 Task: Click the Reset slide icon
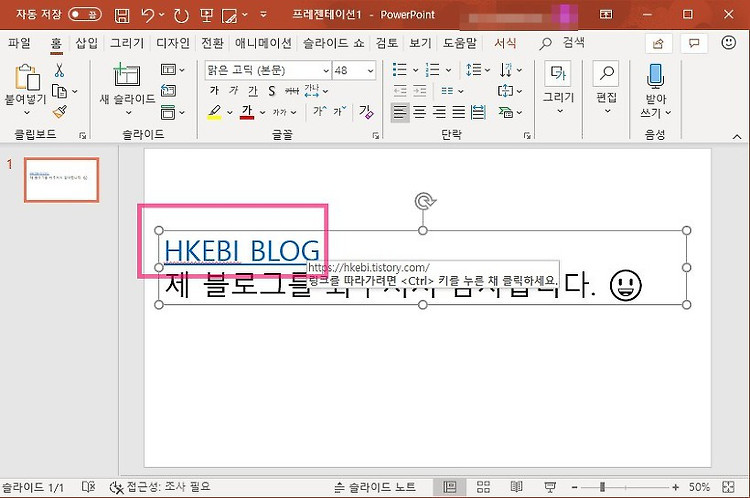[168, 90]
